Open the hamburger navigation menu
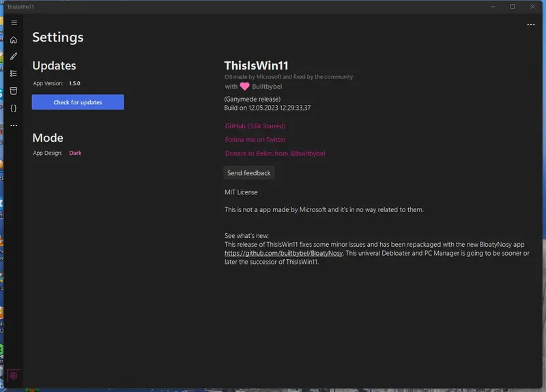The height and width of the screenshot is (392, 546). coord(14,22)
